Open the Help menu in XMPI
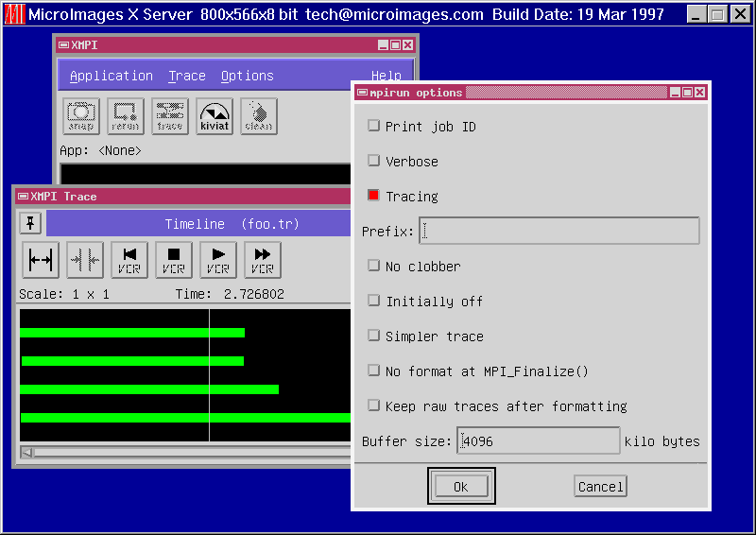Image resolution: width=756 pixels, height=535 pixels. 387,76
